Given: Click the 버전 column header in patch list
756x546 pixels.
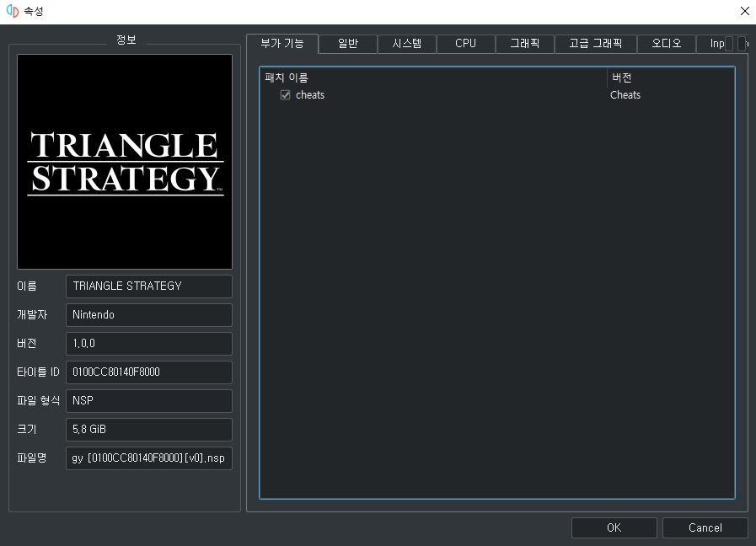Looking at the screenshot, I should pyautogui.click(x=671, y=78).
